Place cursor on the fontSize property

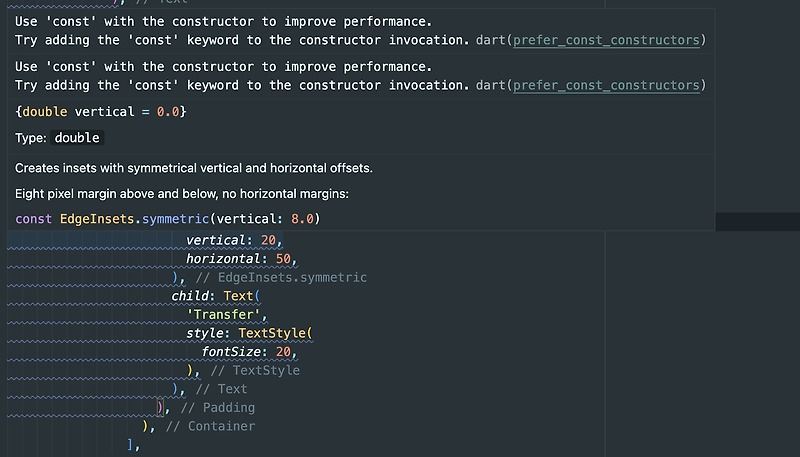click(x=231, y=352)
